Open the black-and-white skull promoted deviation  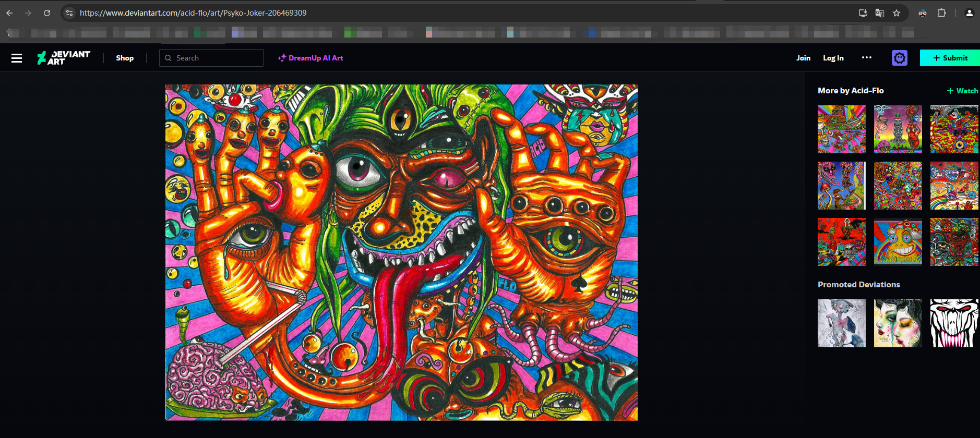[954, 323]
